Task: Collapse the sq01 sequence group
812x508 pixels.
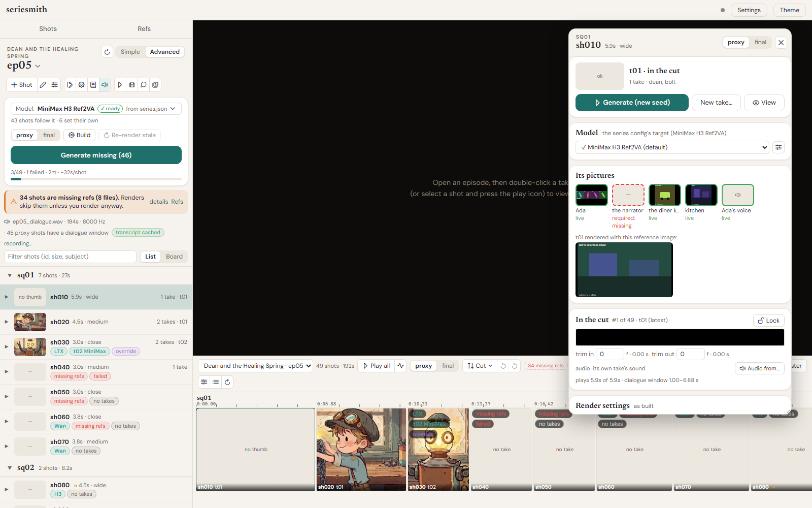Action: click(x=10, y=275)
